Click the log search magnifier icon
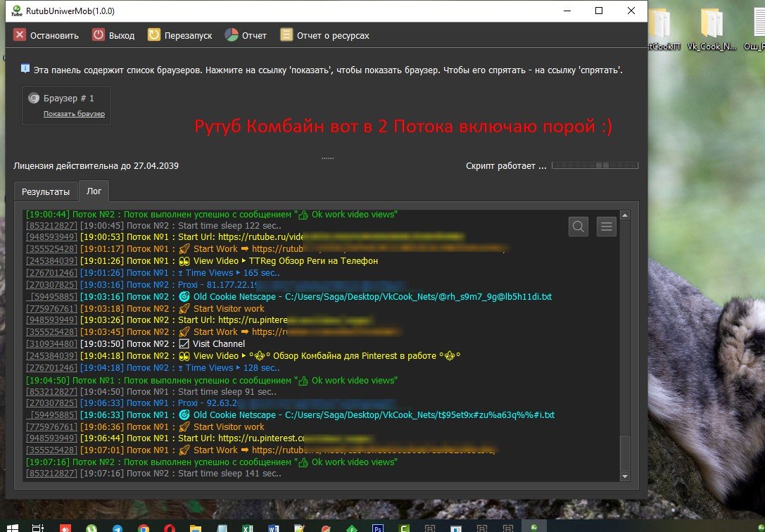This screenshot has width=765, height=532. click(579, 226)
